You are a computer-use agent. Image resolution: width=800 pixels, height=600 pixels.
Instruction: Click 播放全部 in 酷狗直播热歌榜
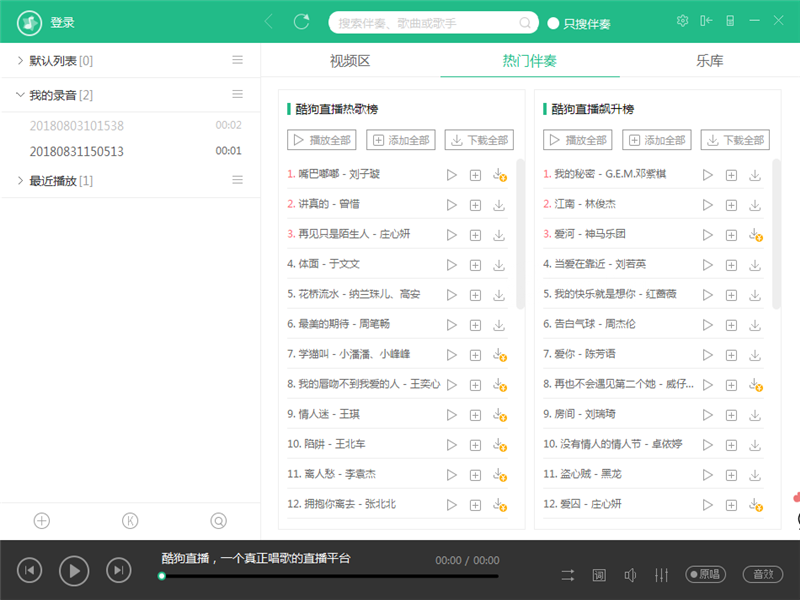tap(321, 140)
